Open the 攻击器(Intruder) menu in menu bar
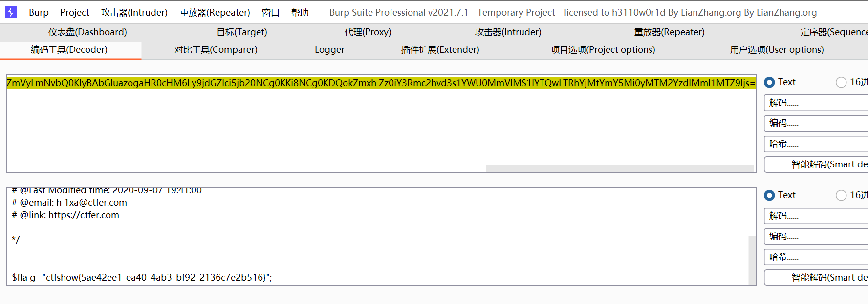The image size is (868, 304). (x=134, y=12)
